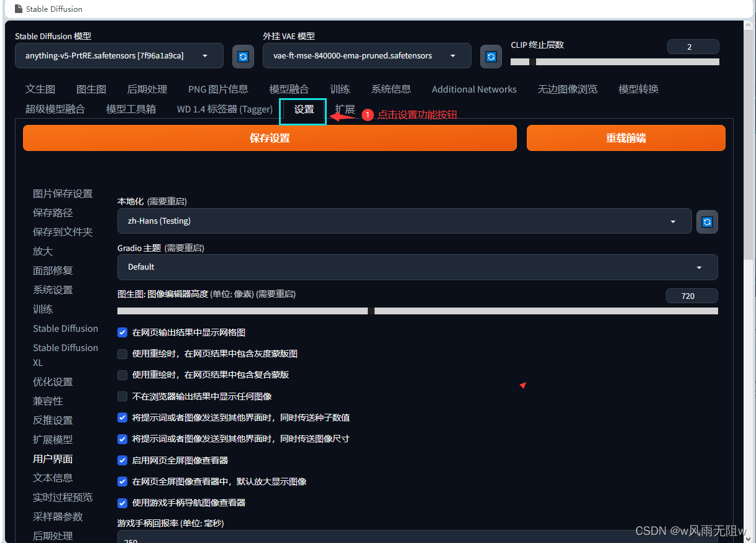
Task: Open the 无边图像浏览 tab
Action: (x=568, y=89)
